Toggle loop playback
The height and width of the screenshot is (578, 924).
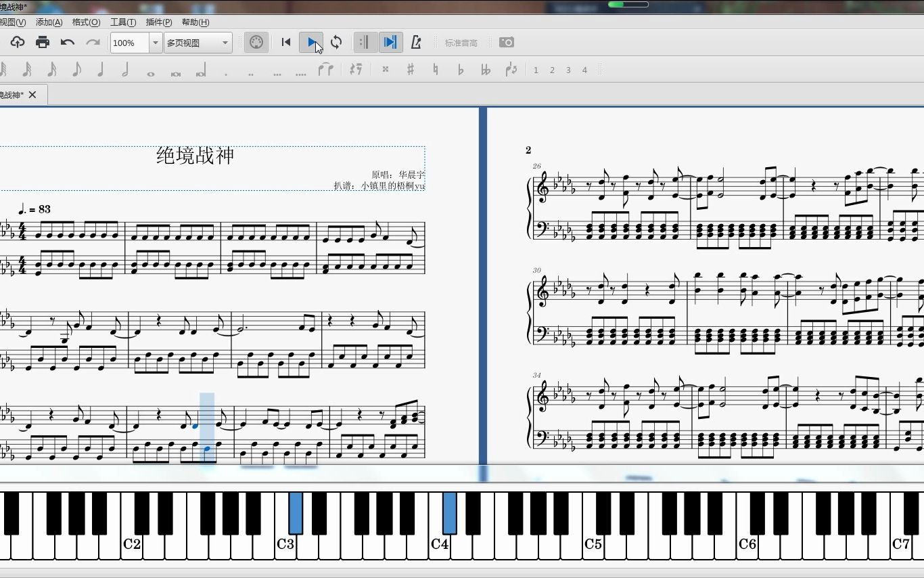point(336,43)
